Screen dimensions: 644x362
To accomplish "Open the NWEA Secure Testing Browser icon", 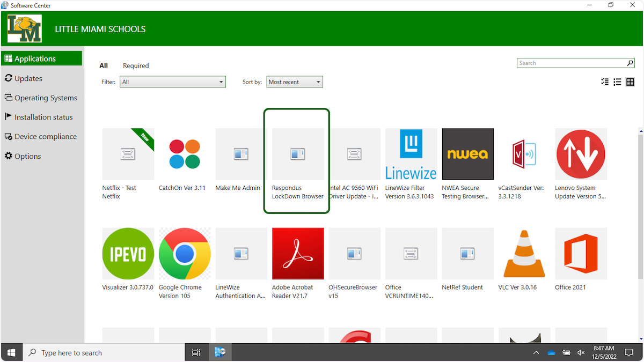I will [x=468, y=154].
